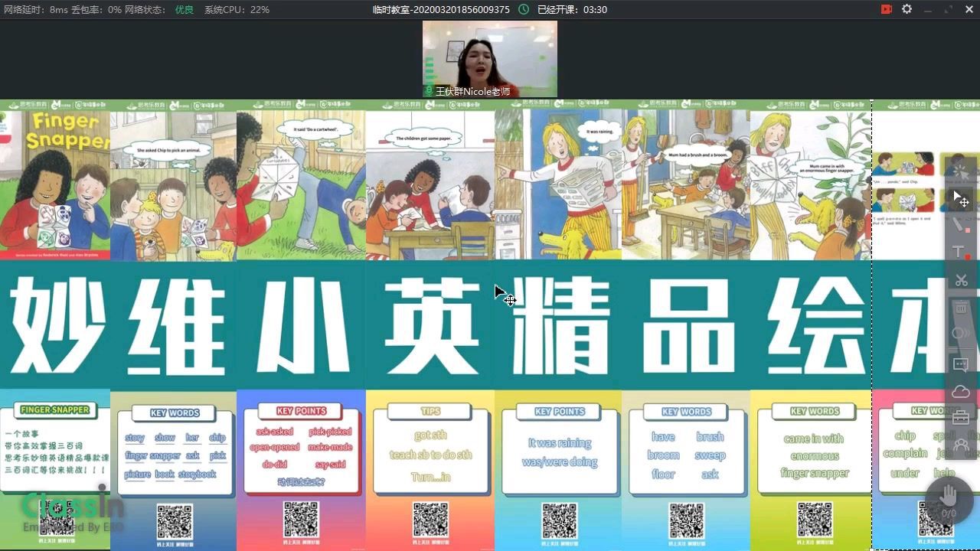The width and height of the screenshot is (980, 551).
Task: Click the network status '优良' indicator
Action: point(184,9)
